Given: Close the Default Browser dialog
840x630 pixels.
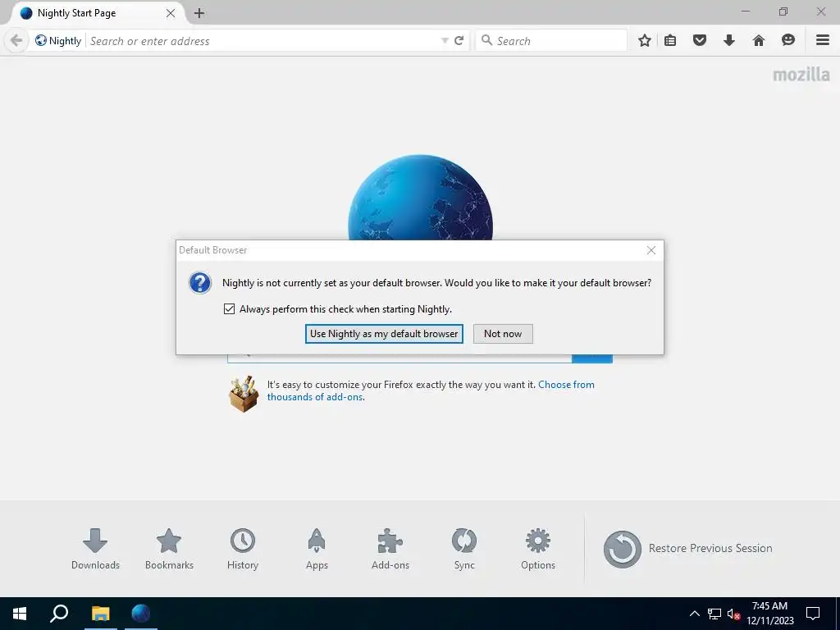Looking at the screenshot, I should (651, 251).
